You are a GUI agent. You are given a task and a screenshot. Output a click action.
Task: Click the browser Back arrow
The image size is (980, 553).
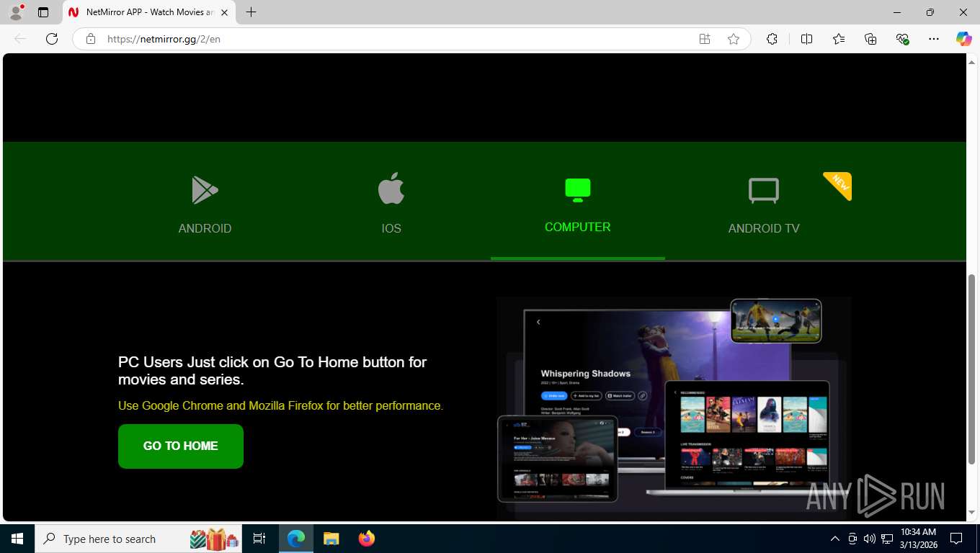click(20, 39)
